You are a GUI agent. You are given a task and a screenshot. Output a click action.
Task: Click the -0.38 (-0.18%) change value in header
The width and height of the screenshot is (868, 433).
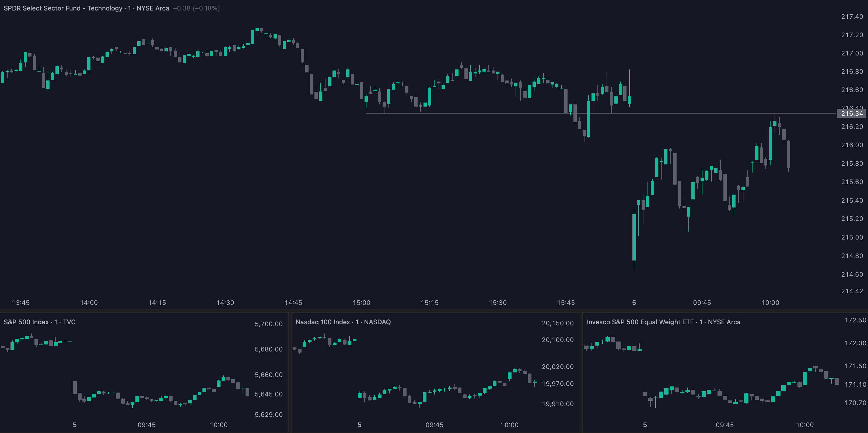tap(196, 8)
